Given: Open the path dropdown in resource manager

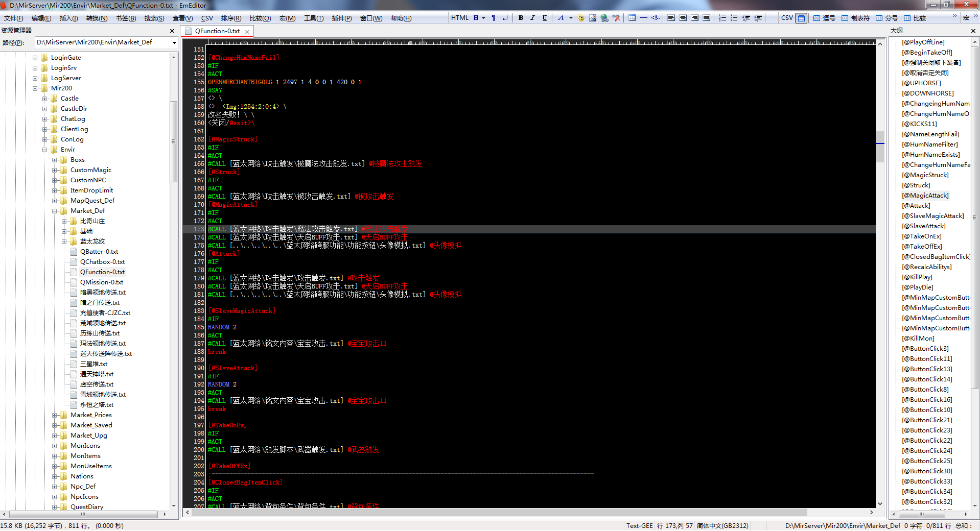Looking at the screenshot, I should pyautogui.click(x=174, y=42).
